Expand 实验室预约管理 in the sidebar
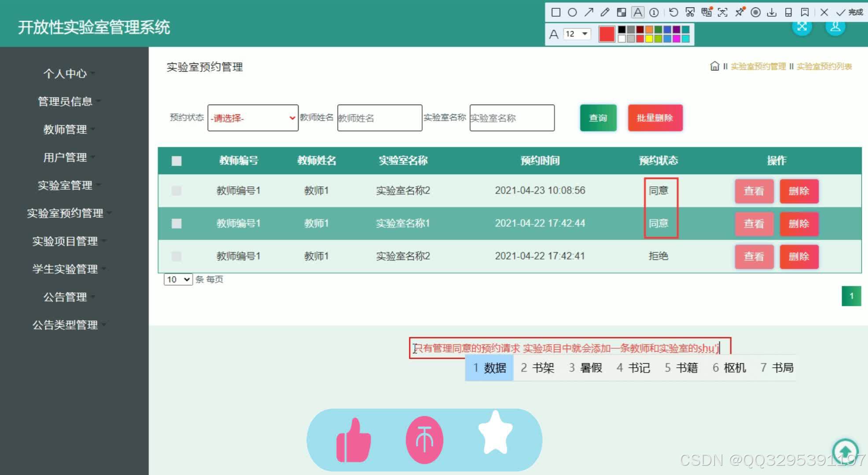This screenshot has height=475, width=868. tap(65, 213)
